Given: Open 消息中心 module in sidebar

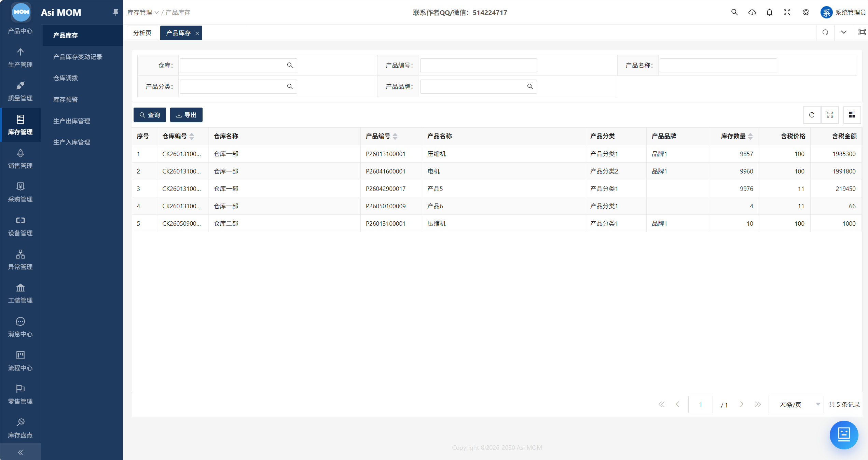Looking at the screenshot, I should (x=20, y=327).
